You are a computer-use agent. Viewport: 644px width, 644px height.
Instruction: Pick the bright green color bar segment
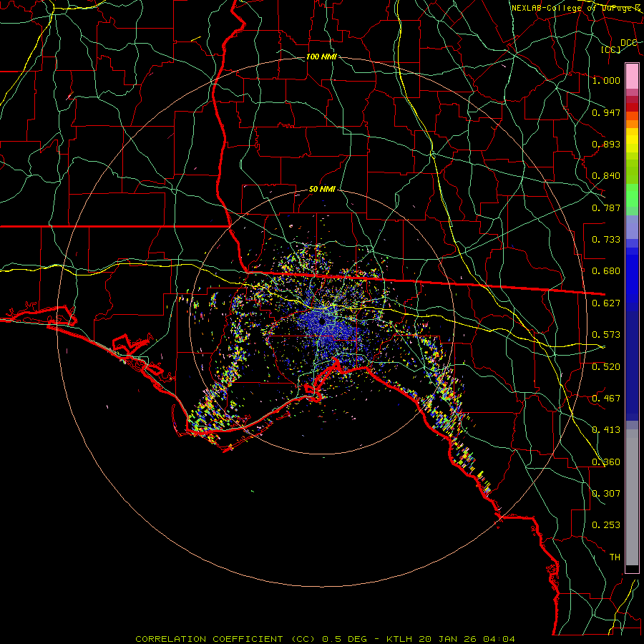point(632,195)
